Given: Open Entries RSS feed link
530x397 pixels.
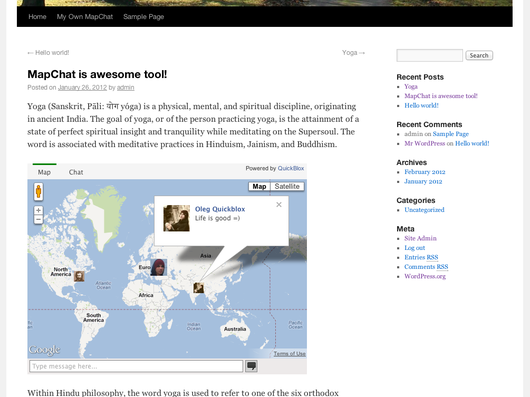Looking at the screenshot, I should coord(421,257).
